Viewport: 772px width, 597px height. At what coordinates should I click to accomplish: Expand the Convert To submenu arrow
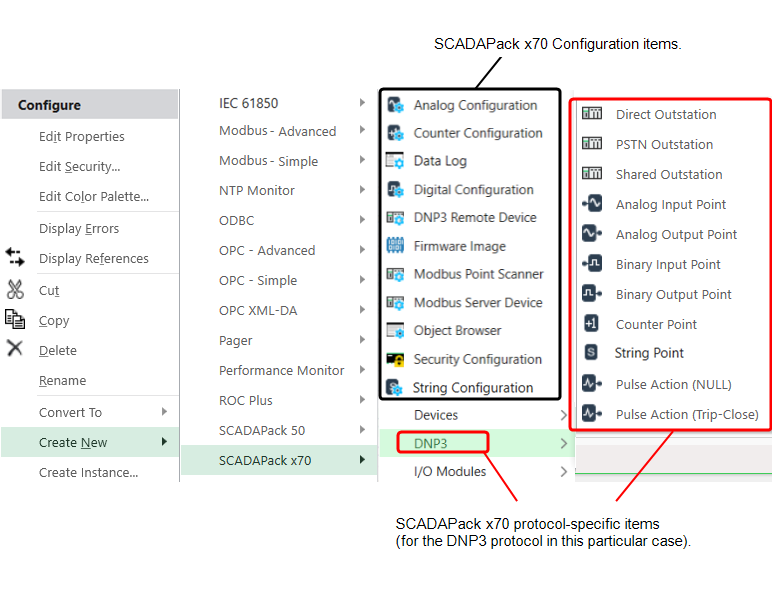click(164, 412)
